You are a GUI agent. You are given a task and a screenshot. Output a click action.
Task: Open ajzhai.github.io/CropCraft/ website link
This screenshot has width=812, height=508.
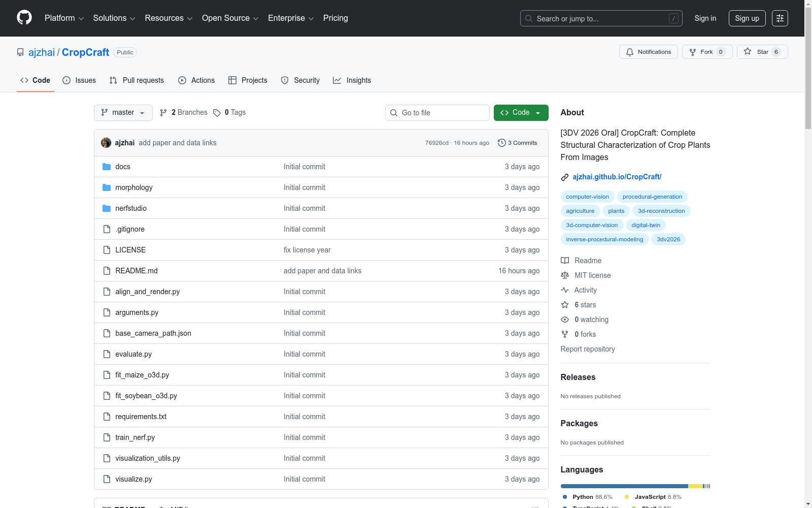pos(617,177)
